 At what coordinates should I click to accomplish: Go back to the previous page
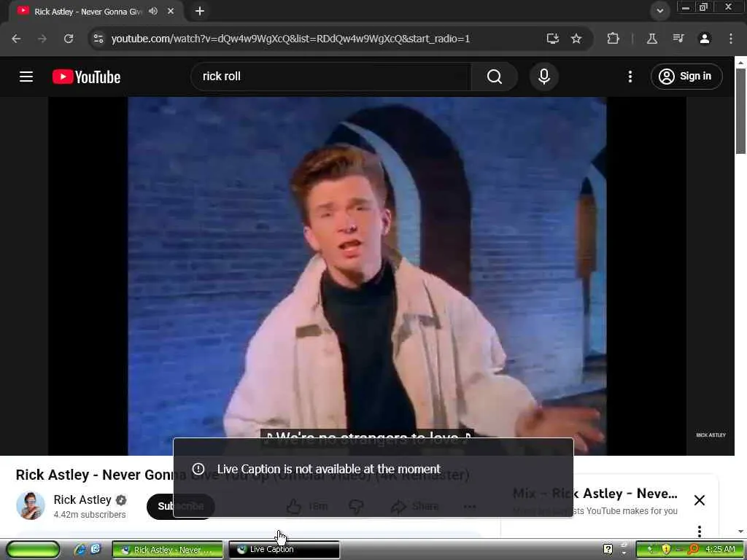[x=16, y=39]
